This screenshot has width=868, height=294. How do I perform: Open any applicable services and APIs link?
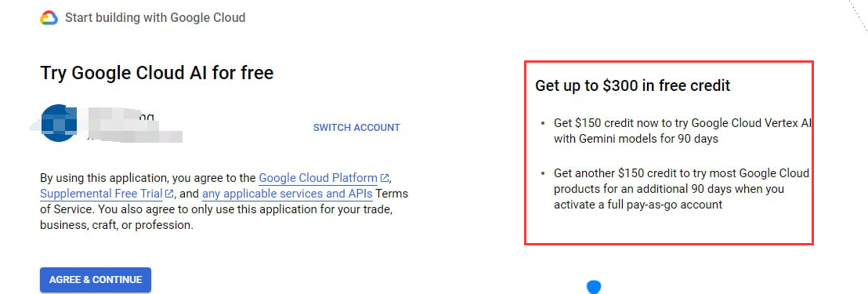click(x=288, y=194)
